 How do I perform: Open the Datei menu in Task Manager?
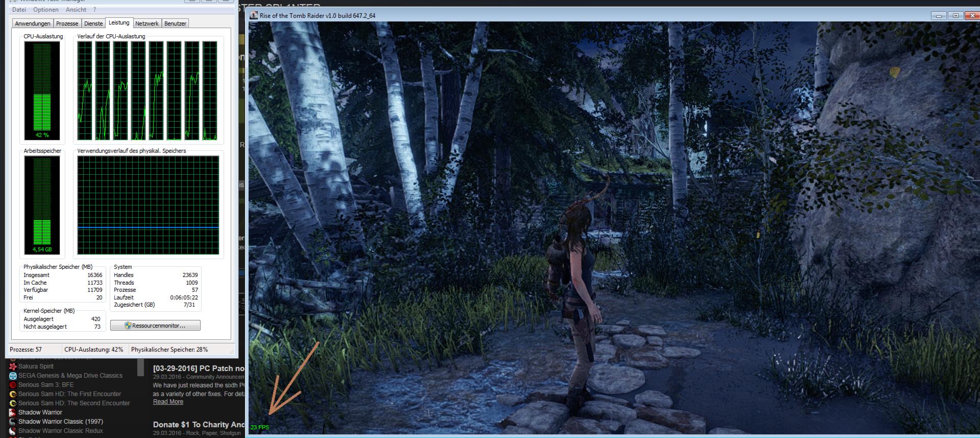[19, 10]
